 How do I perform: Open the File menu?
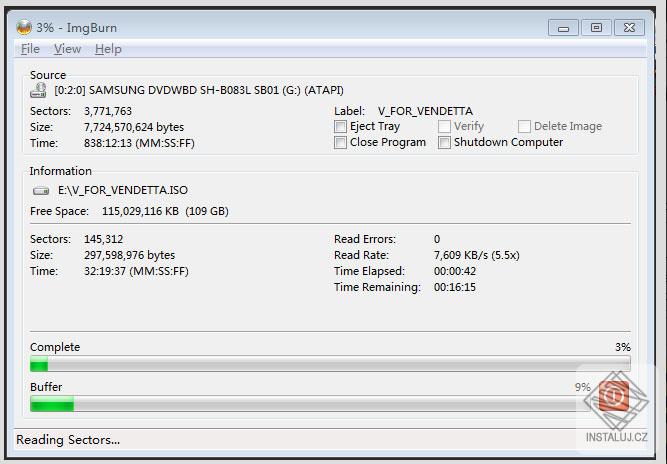pos(30,49)
